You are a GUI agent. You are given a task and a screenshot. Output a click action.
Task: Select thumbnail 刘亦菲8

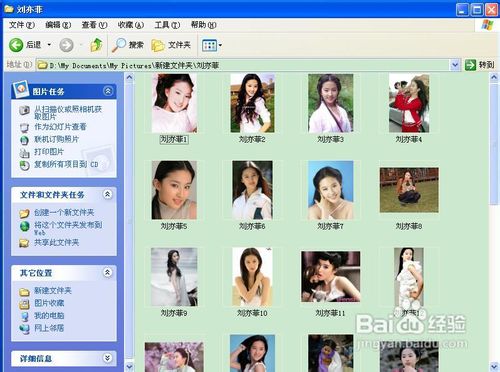coord(409,190)
